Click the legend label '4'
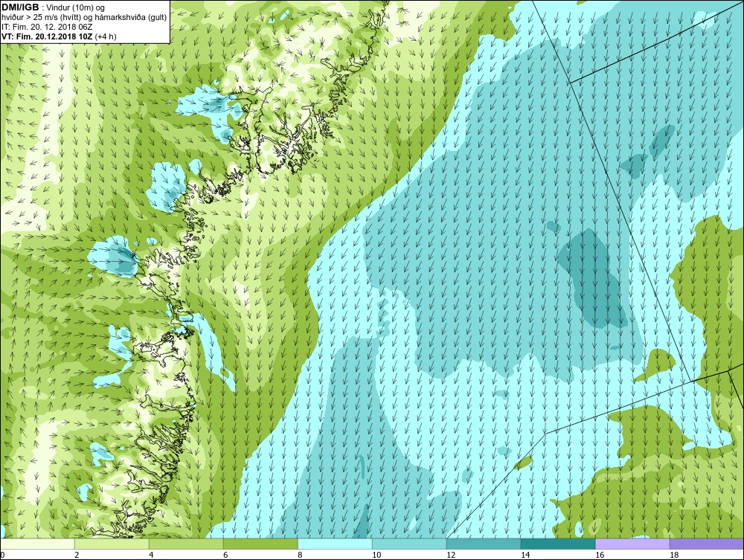The height and width of the screenshot is (560, 744). click(151, 555)
